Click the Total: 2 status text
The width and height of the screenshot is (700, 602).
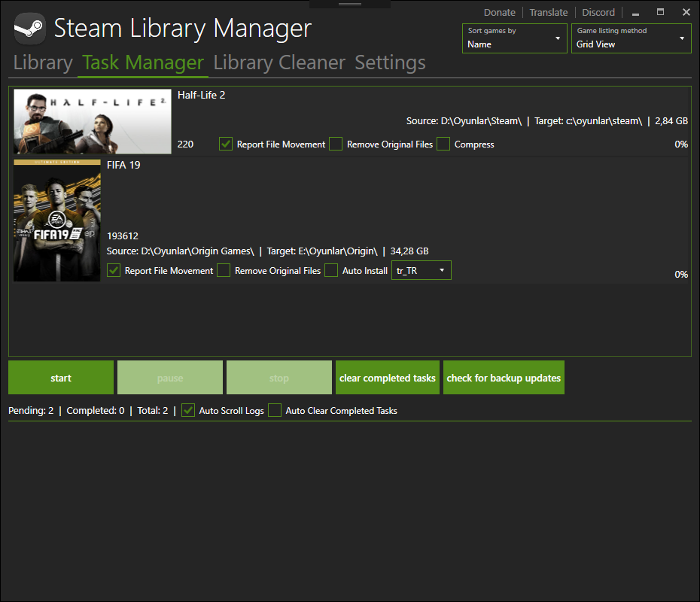[153, 411]
